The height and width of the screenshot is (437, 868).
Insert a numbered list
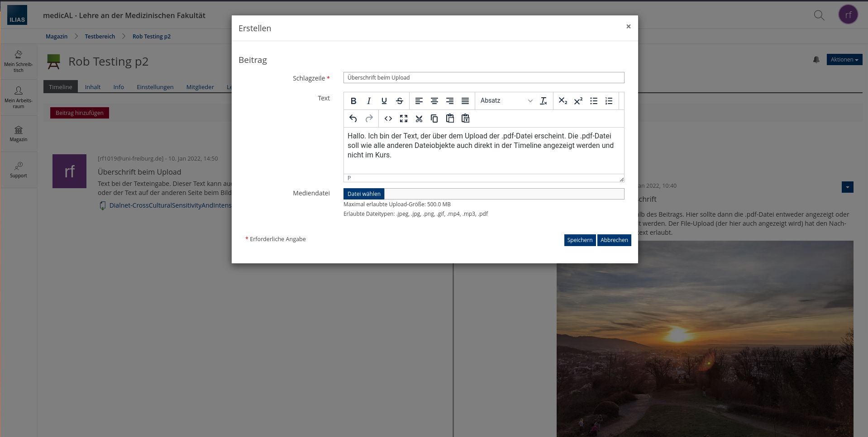point(609,101)
